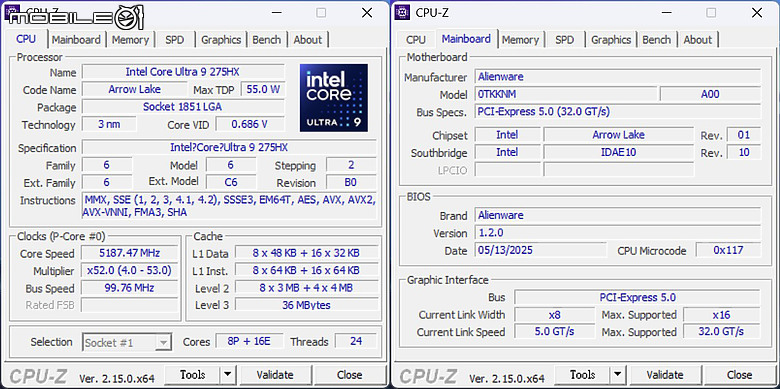
Task: Click motherboard Manufacturer field Alienware
Action: tap(617, 77)
